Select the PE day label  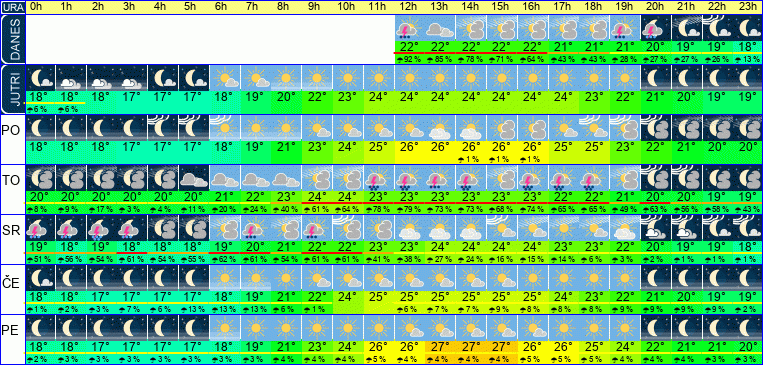(x=11, y=331)
